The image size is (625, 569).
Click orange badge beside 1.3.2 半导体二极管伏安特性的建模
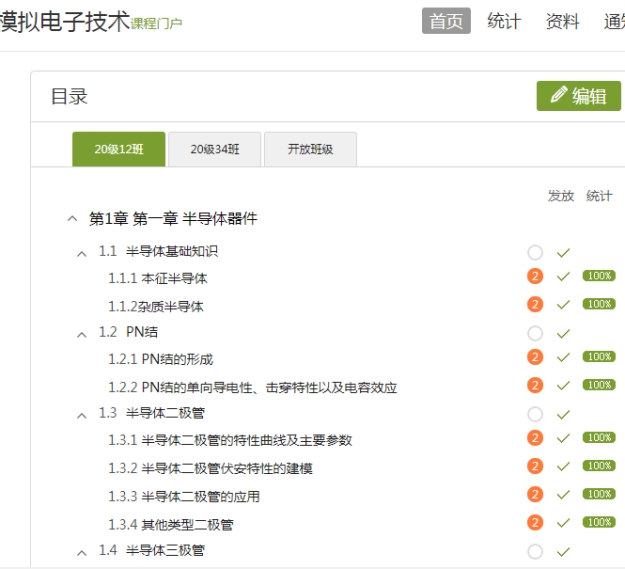pyautogui.click(x=535, y=467)
